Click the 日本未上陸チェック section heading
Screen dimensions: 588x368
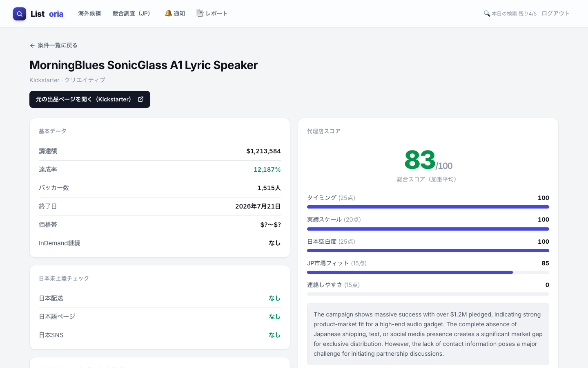pos(64,278)
